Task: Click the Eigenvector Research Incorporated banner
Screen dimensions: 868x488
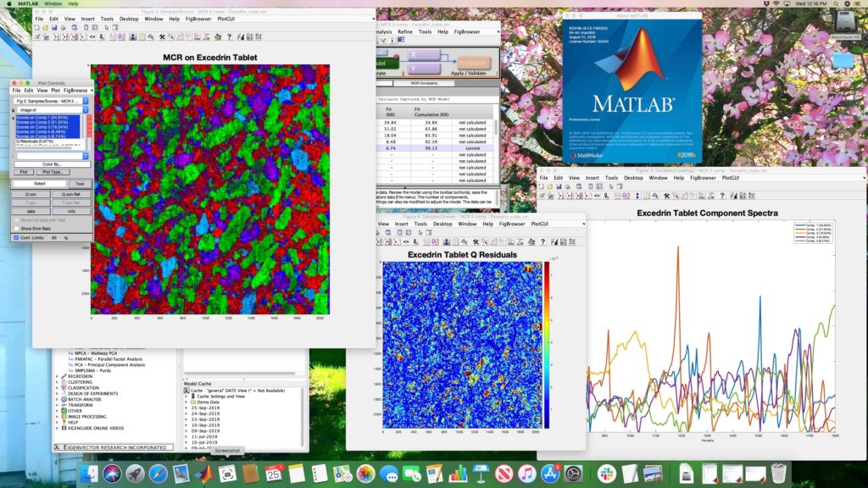Action: coord(114,447)
